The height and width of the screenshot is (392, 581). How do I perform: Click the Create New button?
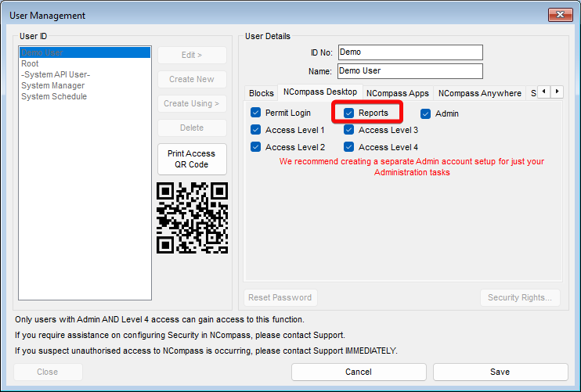(x=192, y=79)
